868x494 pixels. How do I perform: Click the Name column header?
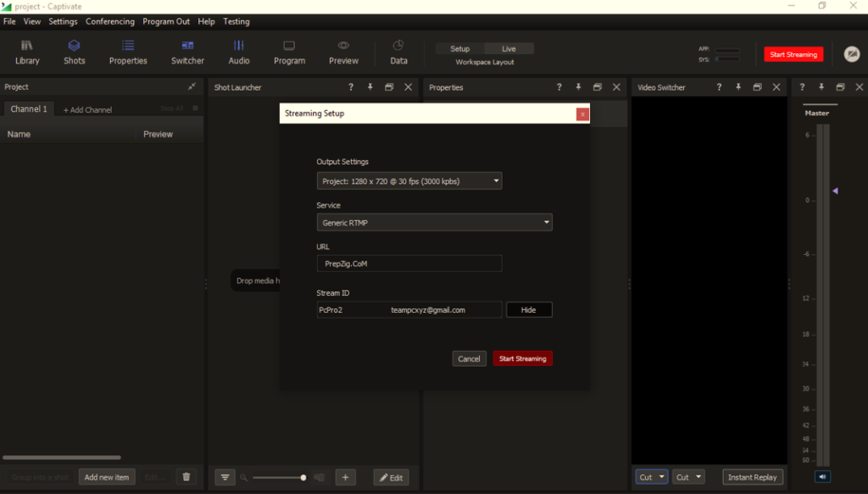tap(19, 134)
